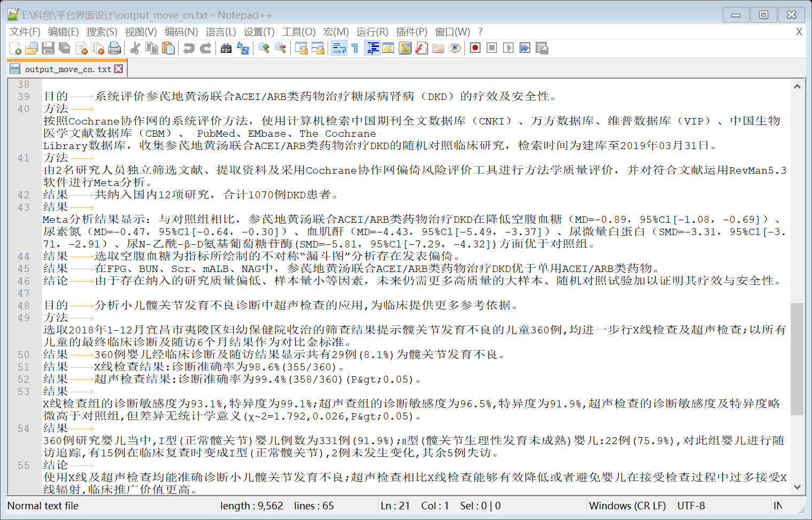The height and width of the screenshot is (520, 812).
Task: Click the scrollbar down arrow
Action: [797, 487]
